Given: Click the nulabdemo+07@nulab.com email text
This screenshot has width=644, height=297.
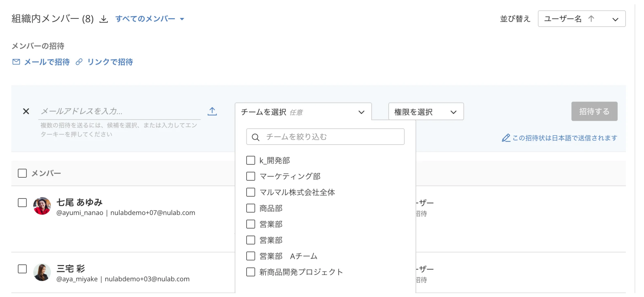Looking at the screenshot, I should 153,213.
